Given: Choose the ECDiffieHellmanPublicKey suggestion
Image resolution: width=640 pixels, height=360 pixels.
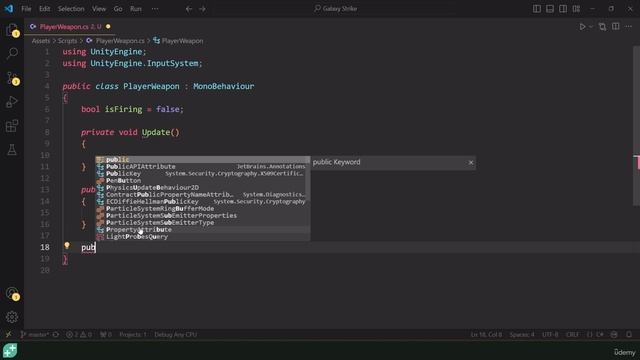Looking at the screenshot, I should (x=202, y=202).
